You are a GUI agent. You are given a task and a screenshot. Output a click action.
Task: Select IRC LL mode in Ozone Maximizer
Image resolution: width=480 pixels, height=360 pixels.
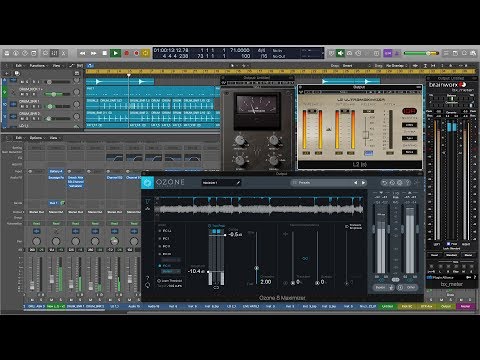[165, 231]
